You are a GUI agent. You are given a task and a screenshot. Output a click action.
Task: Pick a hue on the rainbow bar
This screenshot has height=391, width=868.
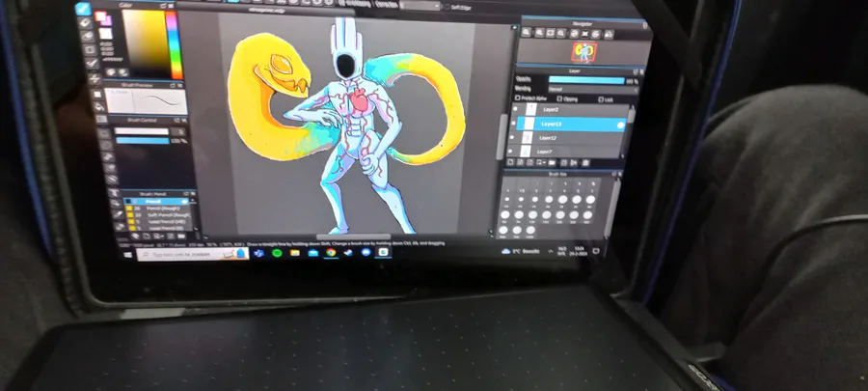(x=175, y=44)
